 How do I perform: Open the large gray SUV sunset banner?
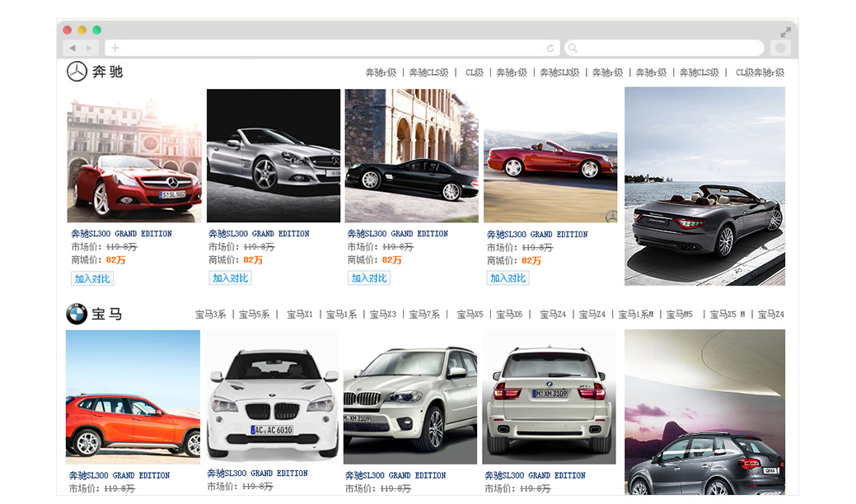pyautogui.click(x=704, y=413)
